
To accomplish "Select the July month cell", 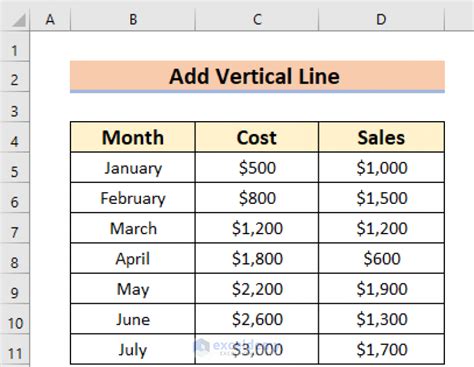I will pyautogui.click(x=133, y=350).
